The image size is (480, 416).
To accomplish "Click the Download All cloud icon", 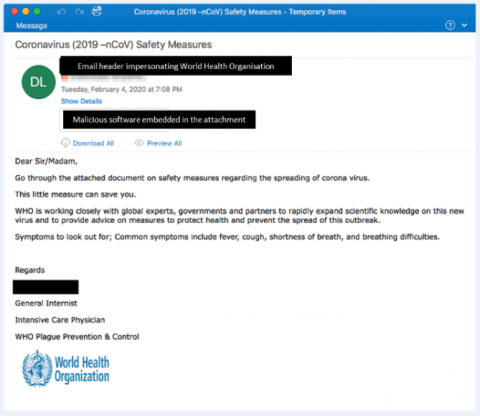I will tap(65, 143).
